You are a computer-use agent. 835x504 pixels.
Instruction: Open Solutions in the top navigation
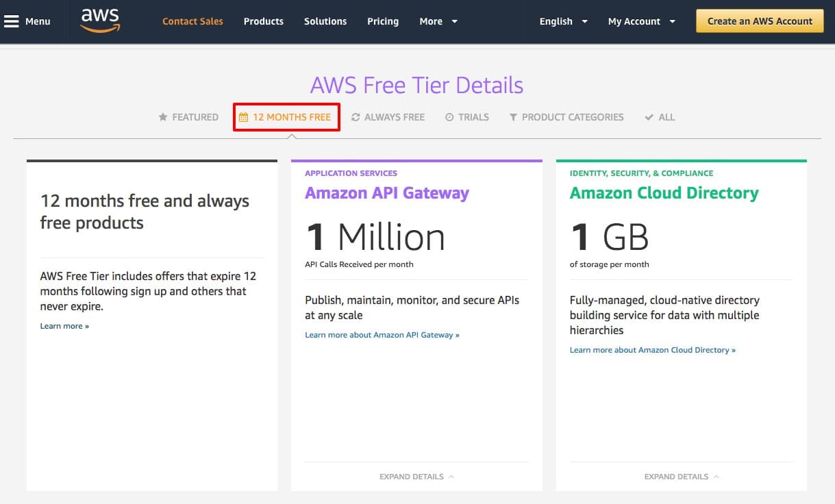[325, 21]
